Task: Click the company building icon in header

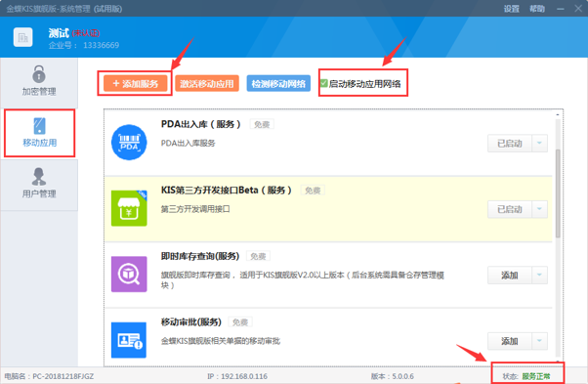Action: (x=22, y=37)
